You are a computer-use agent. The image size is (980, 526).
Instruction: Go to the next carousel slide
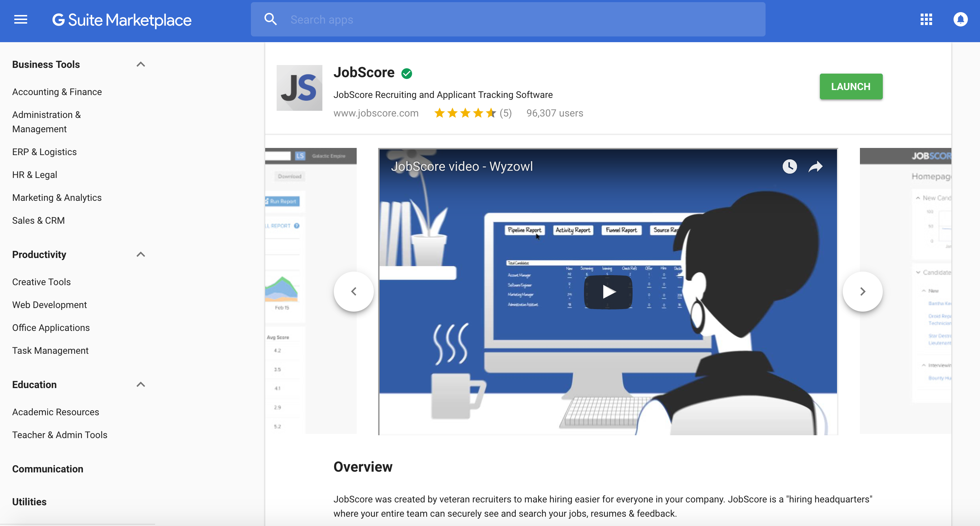point(862,291)
